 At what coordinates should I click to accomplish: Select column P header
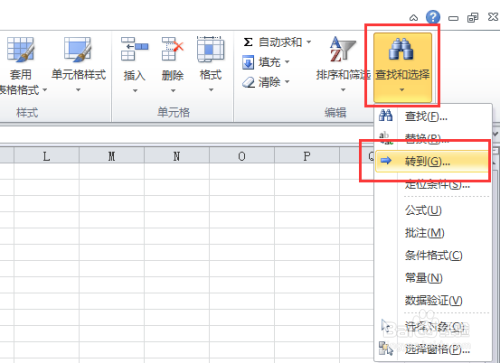coord(307,156)
